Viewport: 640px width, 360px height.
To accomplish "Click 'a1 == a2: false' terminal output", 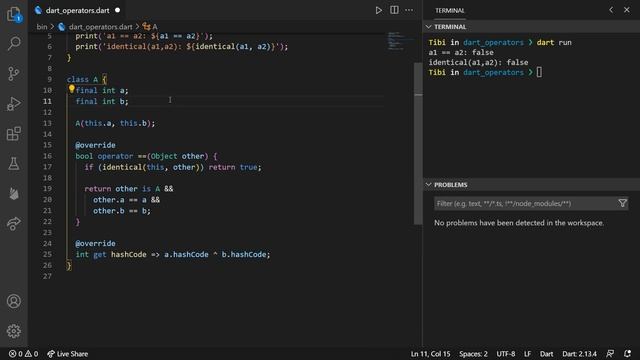I will tap(461, 52).
